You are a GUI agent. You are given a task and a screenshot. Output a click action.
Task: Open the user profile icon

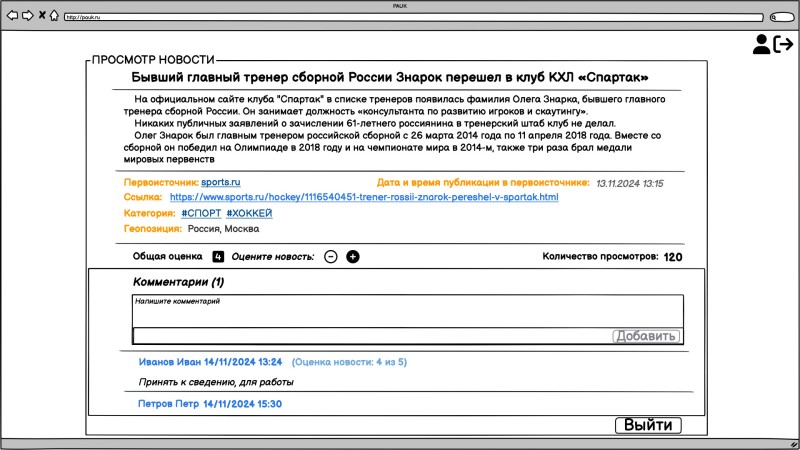tap(761, 44)
